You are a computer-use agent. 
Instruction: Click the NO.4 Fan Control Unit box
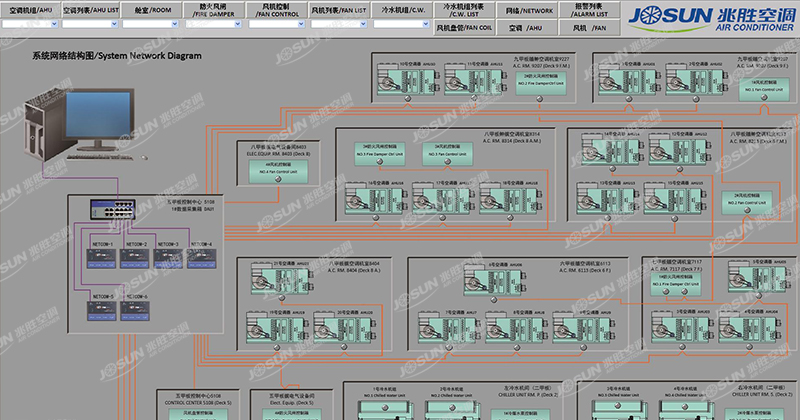280,171
